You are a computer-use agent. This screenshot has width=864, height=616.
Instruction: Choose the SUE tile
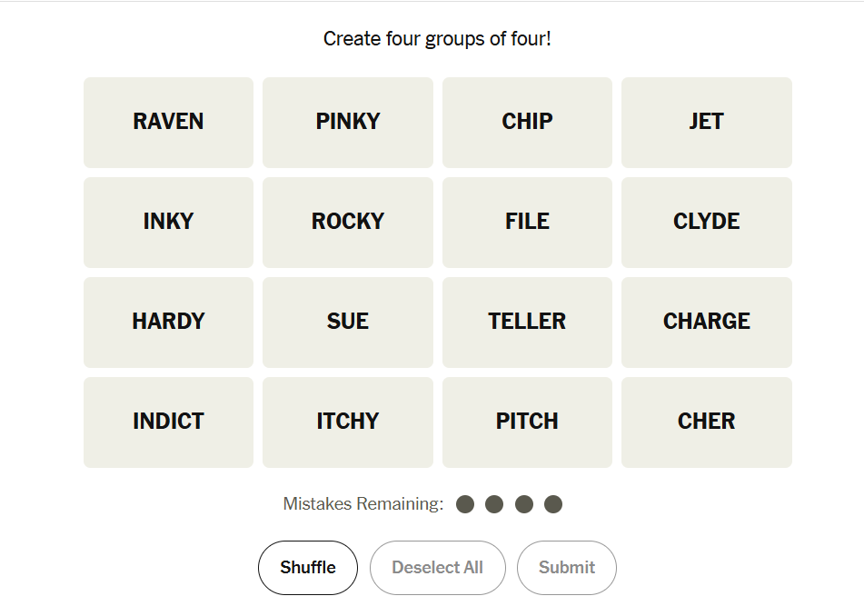coord(348,323)
